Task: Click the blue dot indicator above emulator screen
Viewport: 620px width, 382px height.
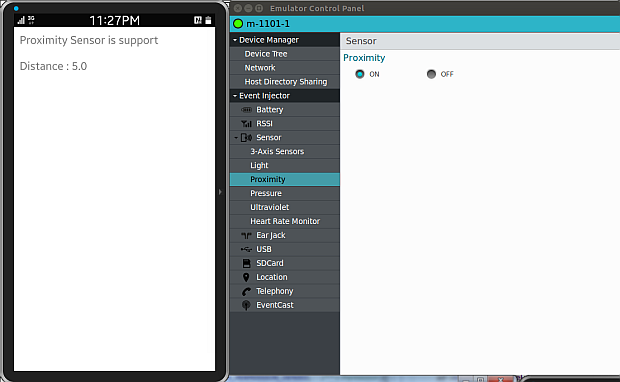Action: click(x=16, y=8)
